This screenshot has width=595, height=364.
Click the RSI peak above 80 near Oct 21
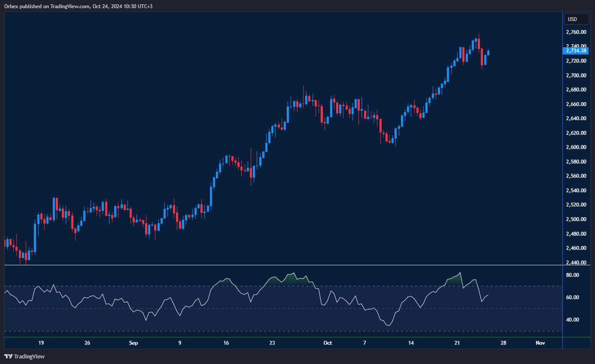click(461, 273)
